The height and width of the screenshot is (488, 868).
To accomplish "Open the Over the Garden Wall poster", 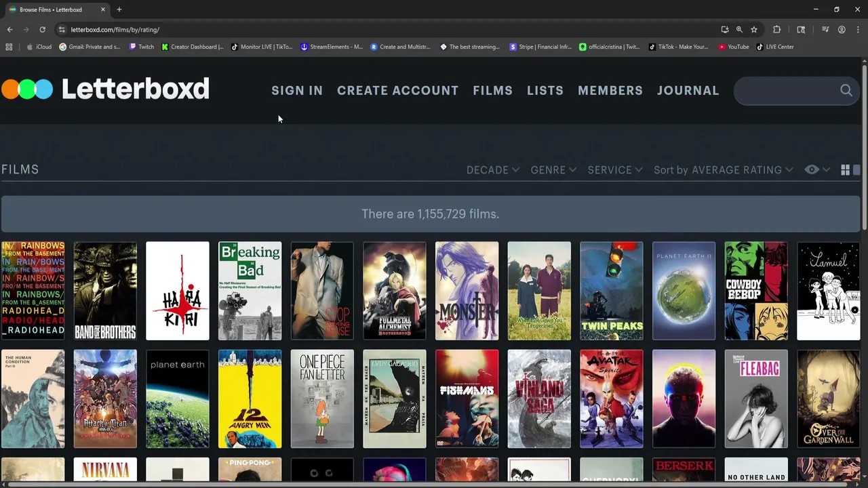I will click(x=829, y=399).
